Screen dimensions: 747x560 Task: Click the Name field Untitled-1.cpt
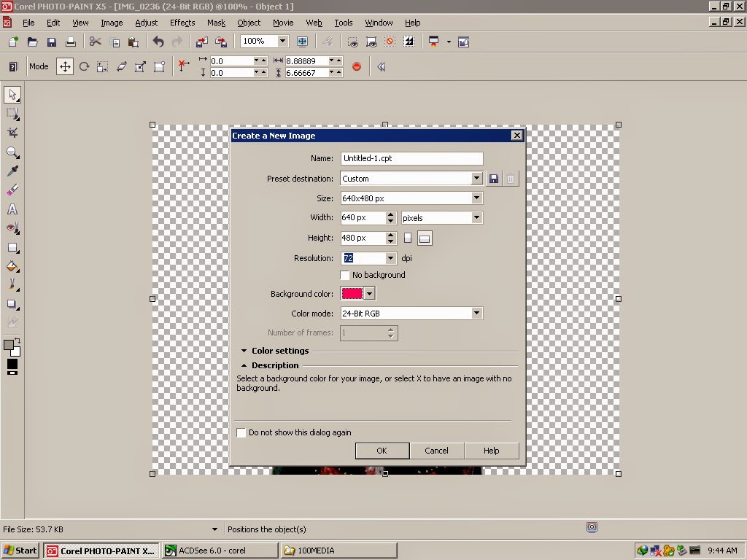[x=411, y=158]
